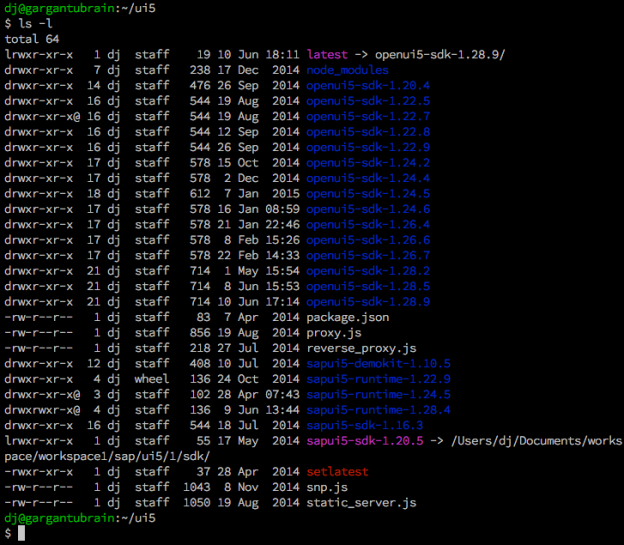The image size is (624, 545).
Task: Select openui5-sdk-1.24.6 folder name
Action: [x=368, y=209]
